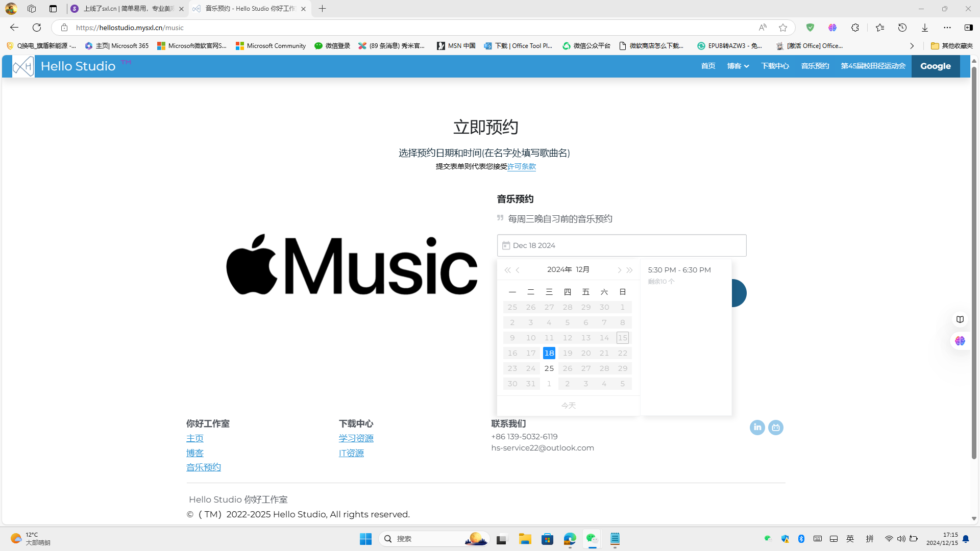
Task: Open the LinkedIn social icon
Action: point(757,428)
